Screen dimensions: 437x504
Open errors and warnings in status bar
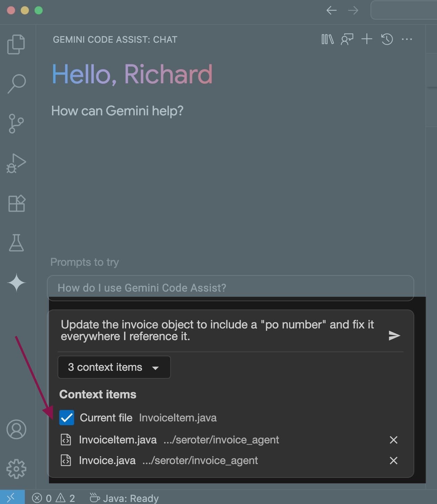pos(53,498)
